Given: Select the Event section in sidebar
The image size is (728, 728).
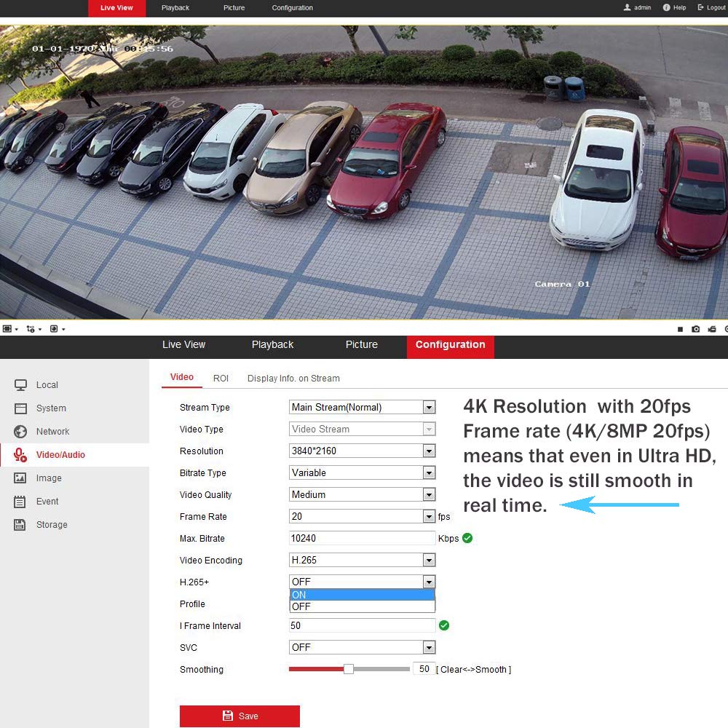Looking at the screenshot, I should pos(47,502).
